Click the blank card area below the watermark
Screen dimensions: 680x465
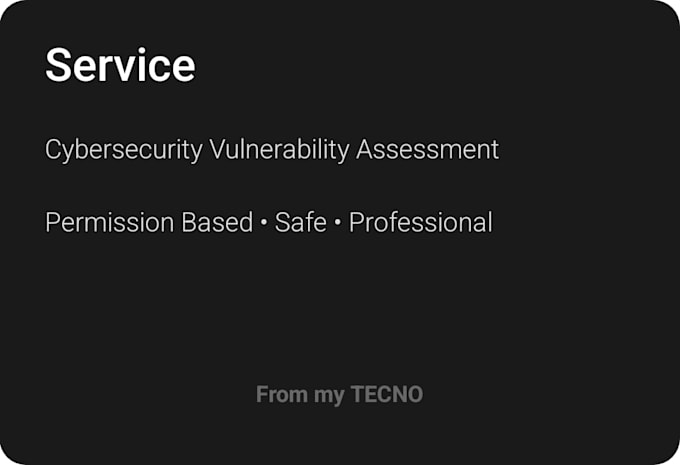(x=340, y=434)
